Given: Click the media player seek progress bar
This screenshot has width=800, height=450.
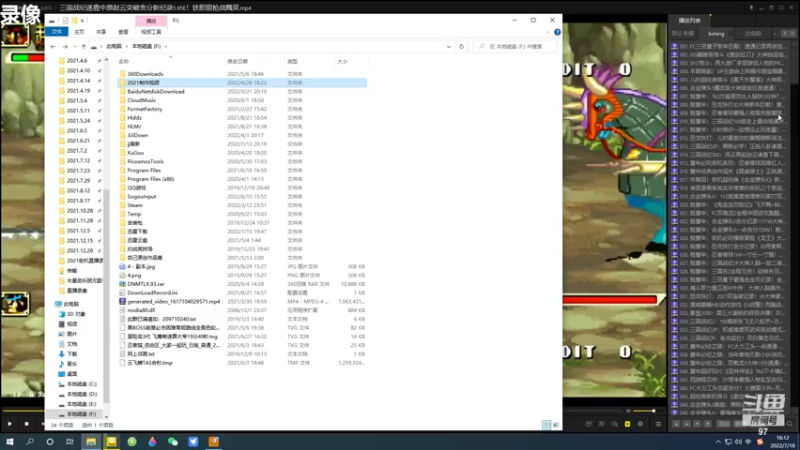Looking at the screenshot, I should coord(23,411).
